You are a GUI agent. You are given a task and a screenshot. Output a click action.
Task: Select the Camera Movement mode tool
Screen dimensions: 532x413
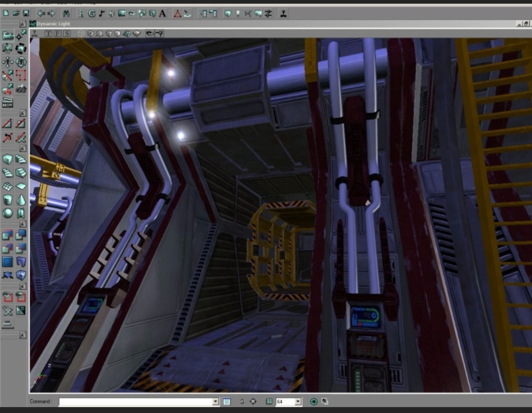tap(8, 35)
